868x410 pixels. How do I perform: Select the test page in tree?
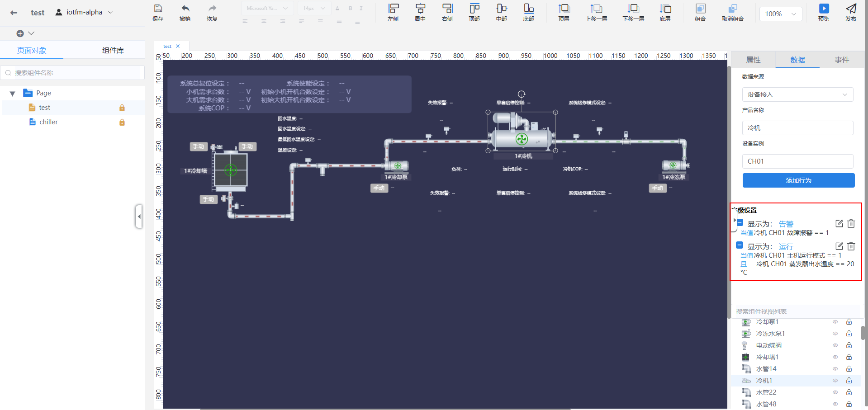coord(44,108)
